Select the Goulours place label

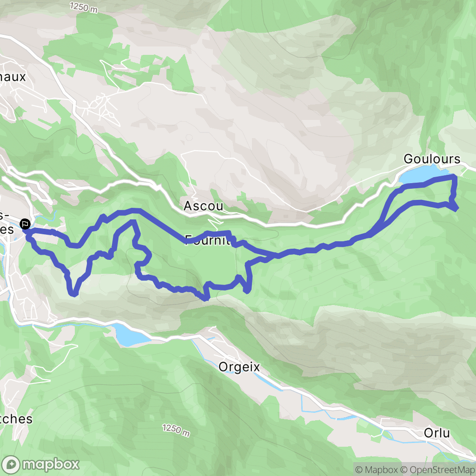click(x=432, y=159)
